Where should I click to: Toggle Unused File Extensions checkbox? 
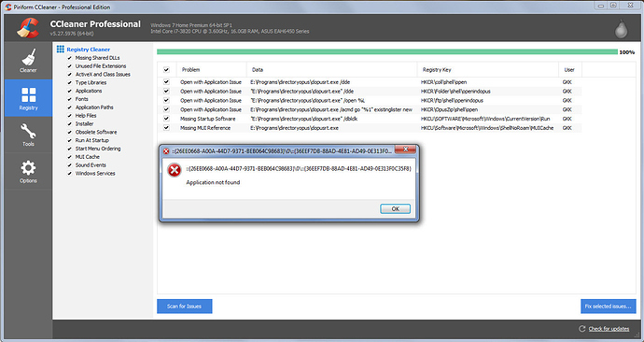click(x=69, y=66)
